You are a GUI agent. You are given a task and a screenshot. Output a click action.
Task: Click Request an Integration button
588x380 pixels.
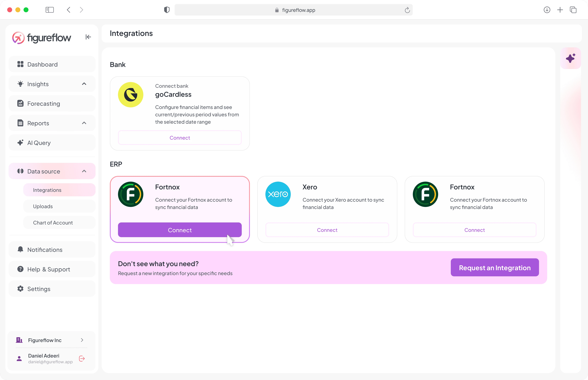495,267
